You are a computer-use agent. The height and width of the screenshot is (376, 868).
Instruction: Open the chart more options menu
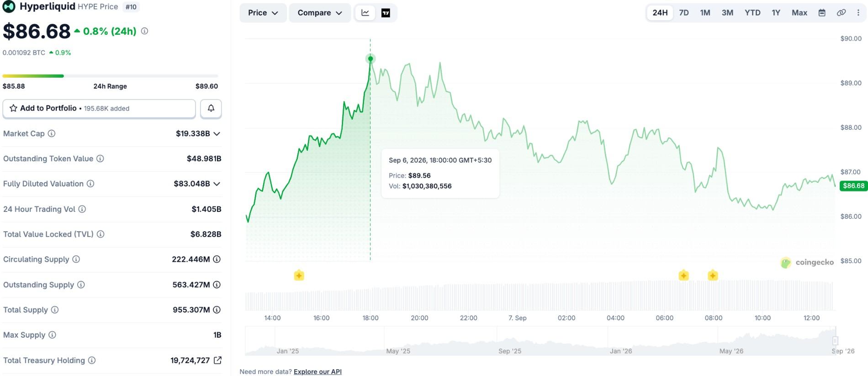[858, 13]
